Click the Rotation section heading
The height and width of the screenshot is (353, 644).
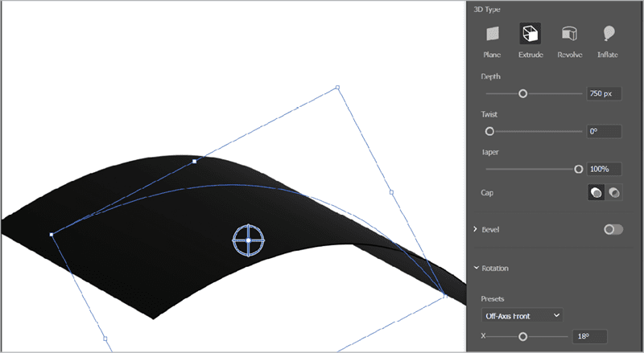495,268
